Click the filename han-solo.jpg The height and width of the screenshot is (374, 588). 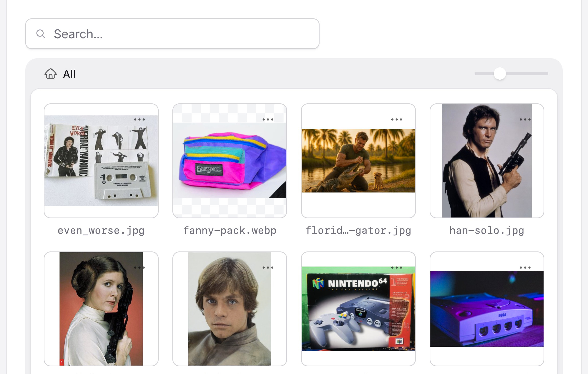[x=486, y=230]
